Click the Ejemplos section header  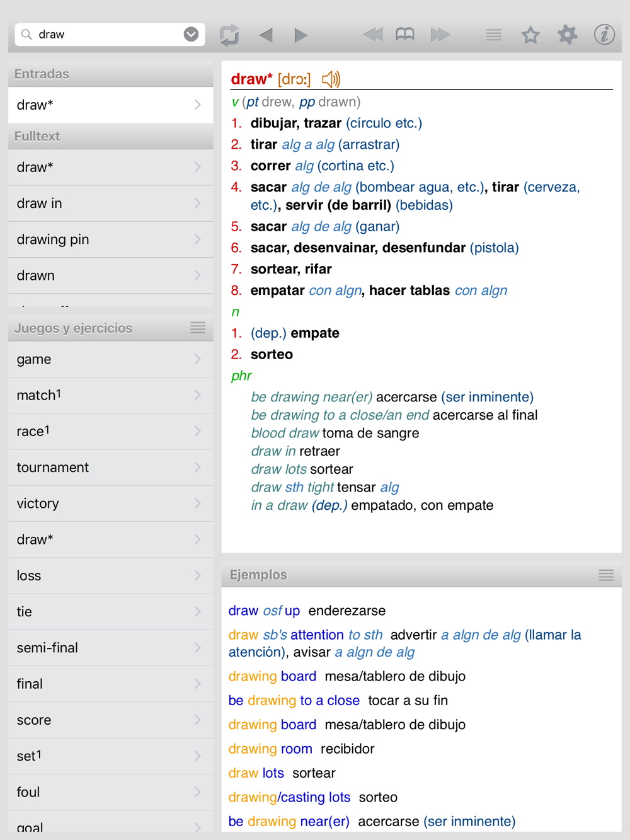pyautogui.click(x=421, y=575)
